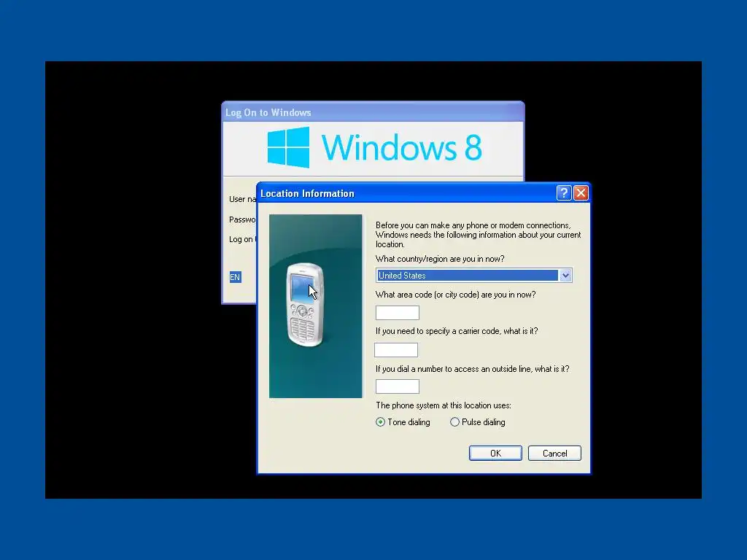This screenshot has height=560, width=747.
Task: Click the Log On to Windows title bar
Action: click(x=373, y=112)
